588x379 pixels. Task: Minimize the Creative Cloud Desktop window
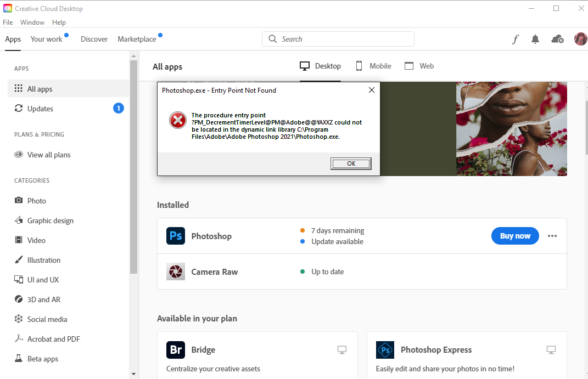click(x=531, y=9)
